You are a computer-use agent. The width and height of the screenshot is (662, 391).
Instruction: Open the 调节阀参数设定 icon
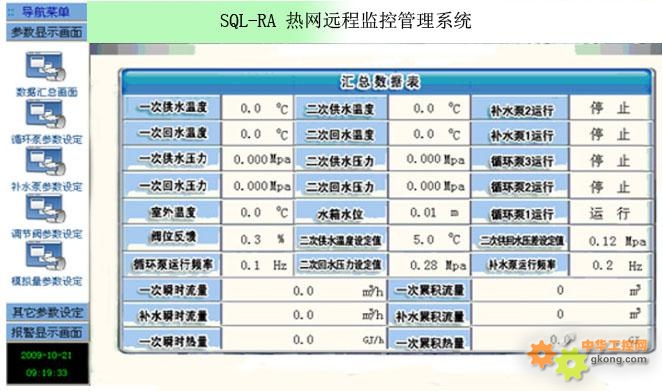[46, 209]
